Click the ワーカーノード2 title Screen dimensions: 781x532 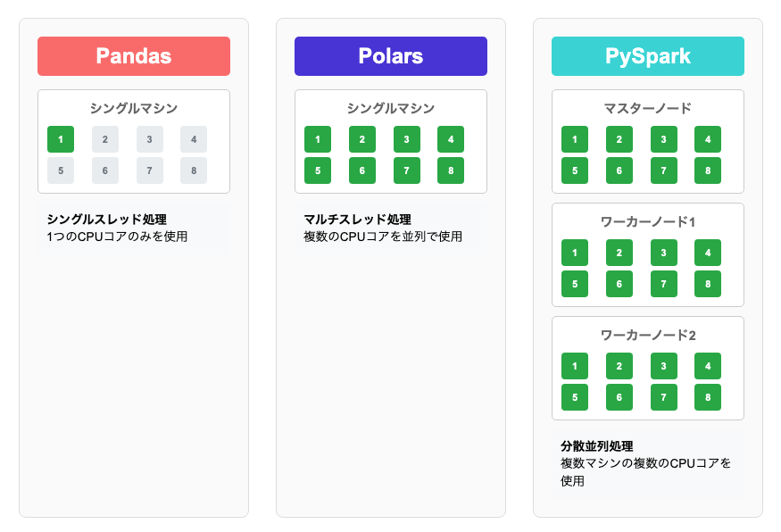(x=648, y=335)
